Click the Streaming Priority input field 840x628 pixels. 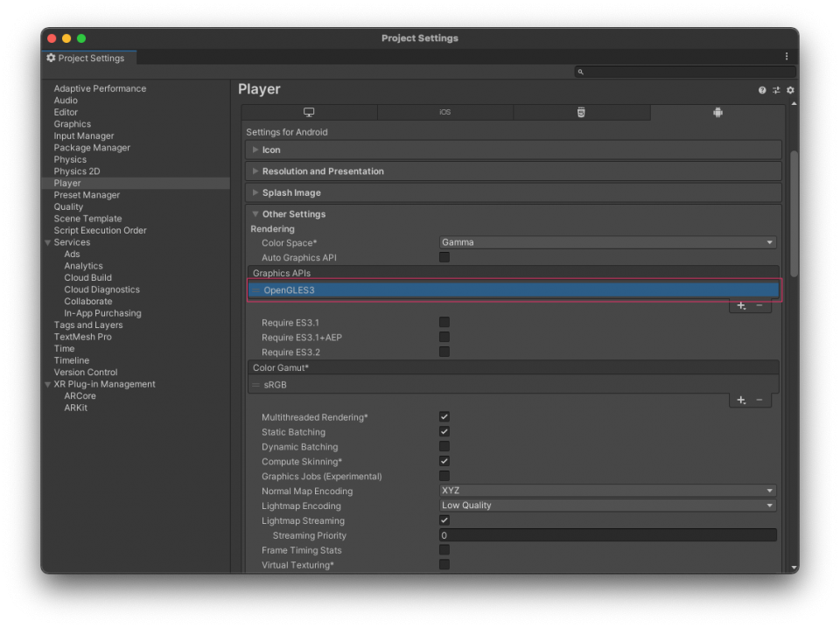(x=607, y=535)
